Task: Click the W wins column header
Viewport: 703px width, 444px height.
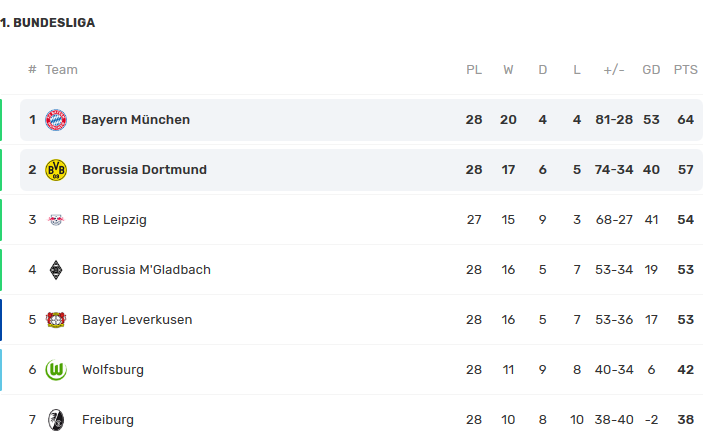Action: pos(508,70)
